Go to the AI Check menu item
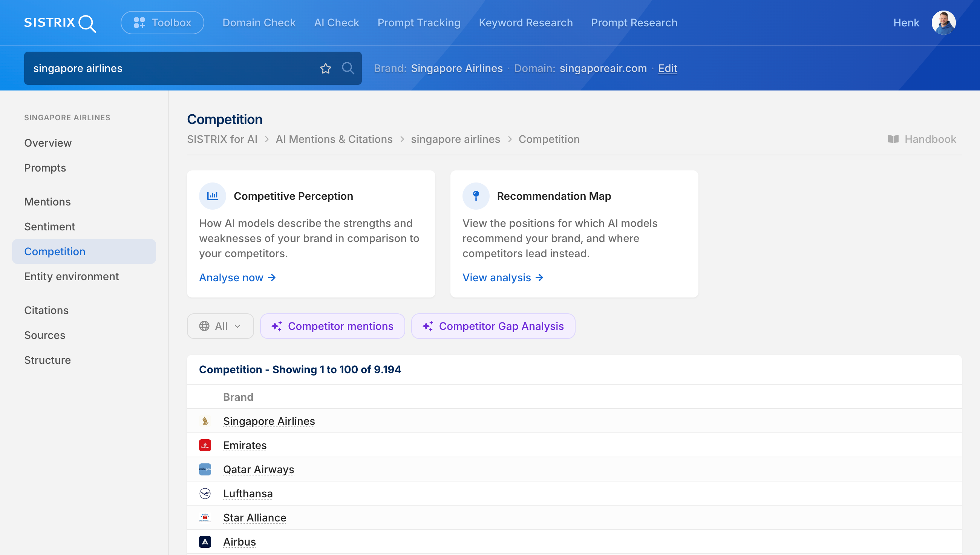 click(x=337, y=23)
